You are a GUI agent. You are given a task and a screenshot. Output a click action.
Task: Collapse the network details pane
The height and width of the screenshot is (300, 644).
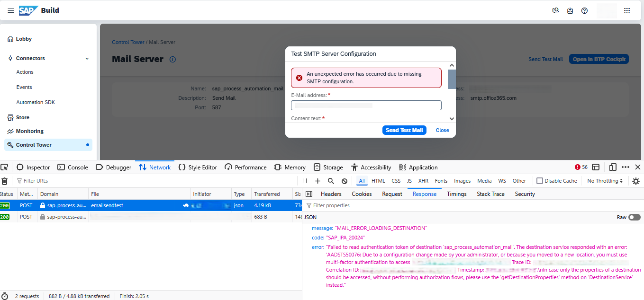click(x=309, y=194)
